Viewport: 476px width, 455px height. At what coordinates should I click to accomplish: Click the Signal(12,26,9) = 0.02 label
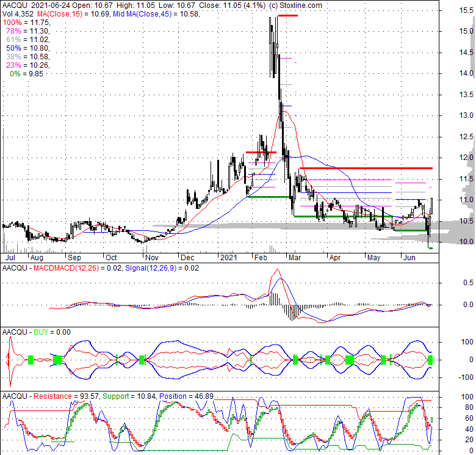click(162, 268)
